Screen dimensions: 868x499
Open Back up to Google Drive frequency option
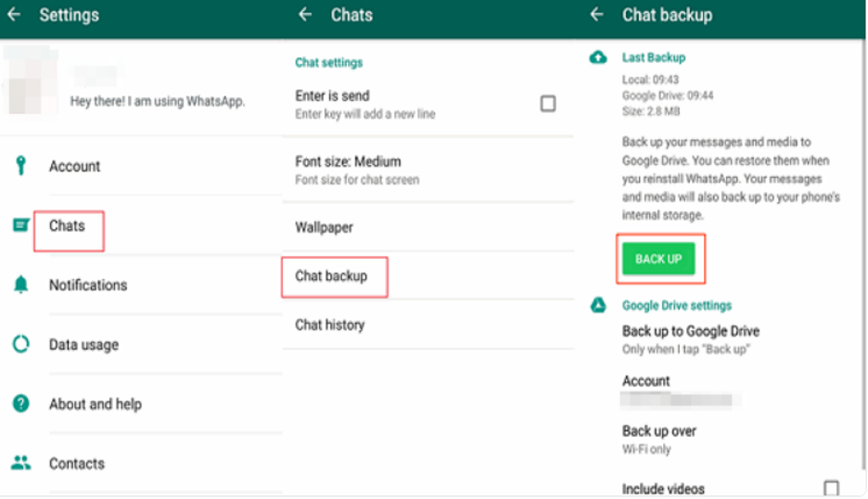pos(690,339)
